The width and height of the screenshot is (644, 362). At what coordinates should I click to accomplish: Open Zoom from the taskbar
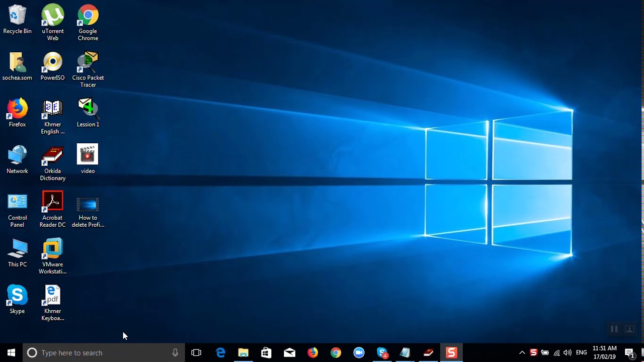359,352
